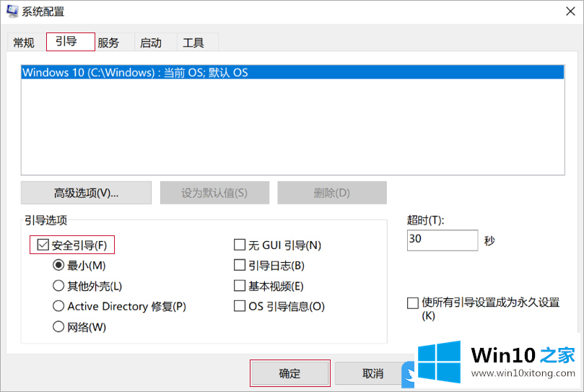Enable 无 GUI 引导(N) checkbox
Viewport: 584px width, 392px height.
pos(240,245)
